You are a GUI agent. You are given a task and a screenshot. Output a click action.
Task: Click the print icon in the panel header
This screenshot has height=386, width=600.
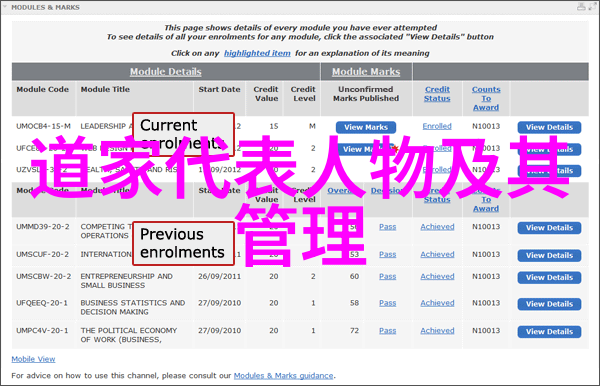coord(581,7)
